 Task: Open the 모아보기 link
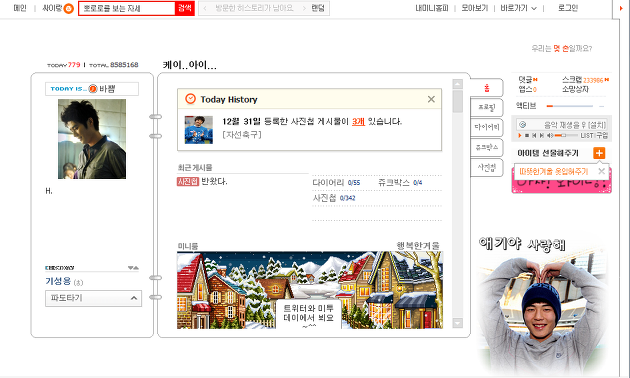click(x=474, y=8)
